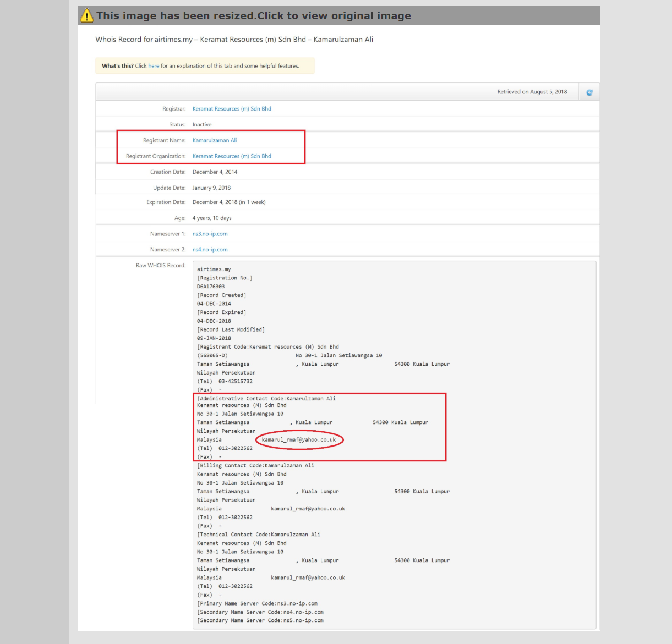
Task: Click the 'Status:' field label
Action: pos(177,125)
